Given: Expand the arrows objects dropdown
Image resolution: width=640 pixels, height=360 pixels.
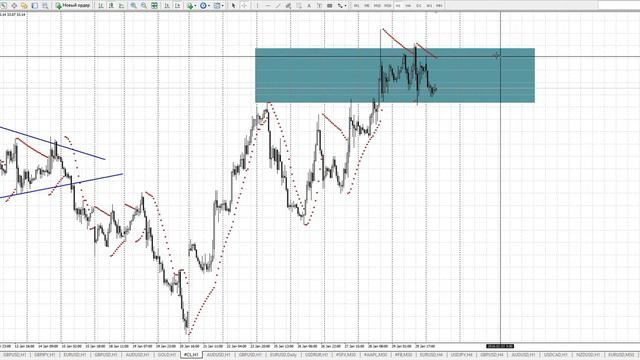Looking at the screenshot, I should point(345,6).
